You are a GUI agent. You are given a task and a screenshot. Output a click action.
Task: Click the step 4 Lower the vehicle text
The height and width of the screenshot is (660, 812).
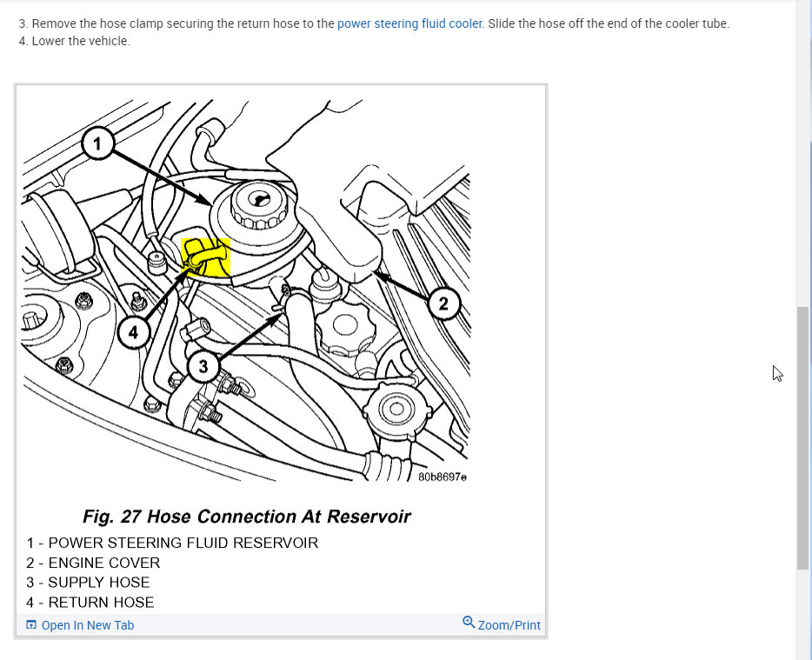click(75, 42)
